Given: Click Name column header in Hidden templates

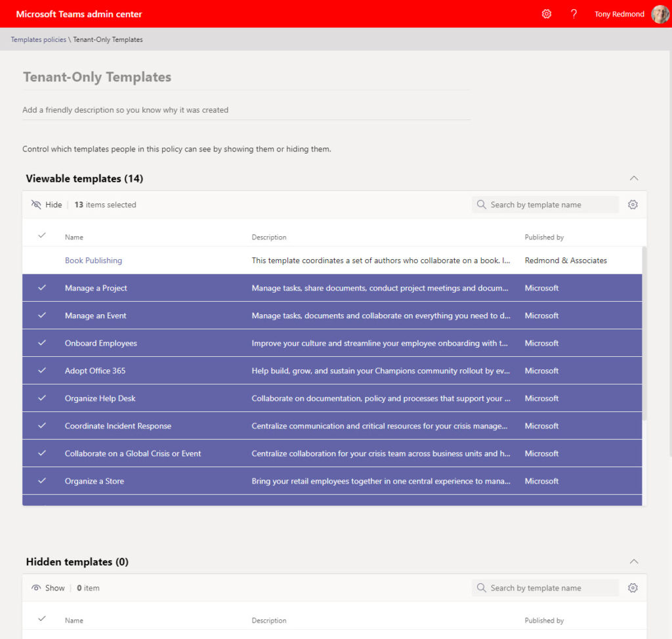Looking at the screenshot, I should pyautogui.click(x=74, y=620).
